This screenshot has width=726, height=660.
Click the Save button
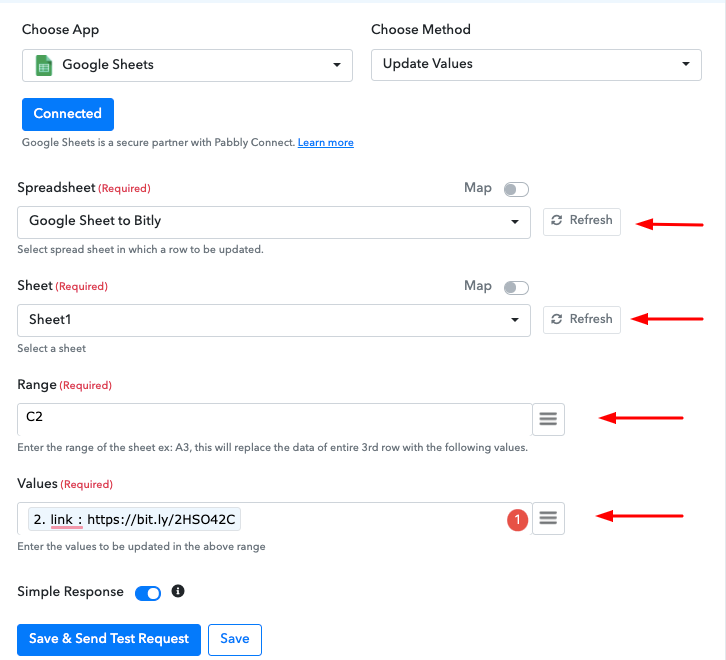click(235, 640)
